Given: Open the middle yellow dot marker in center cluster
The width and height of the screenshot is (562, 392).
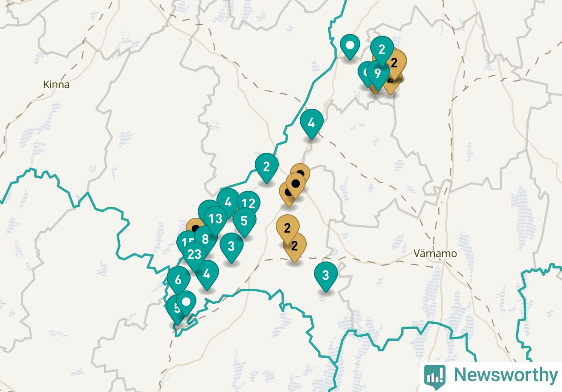Looking at the screenshot, I should tap(295, 183).
